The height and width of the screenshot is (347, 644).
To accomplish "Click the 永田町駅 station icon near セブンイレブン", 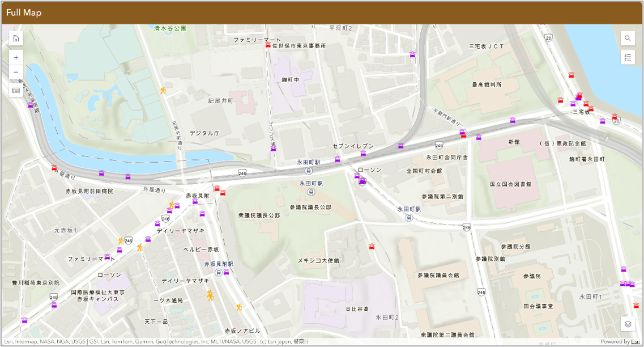I will point(309,170).
